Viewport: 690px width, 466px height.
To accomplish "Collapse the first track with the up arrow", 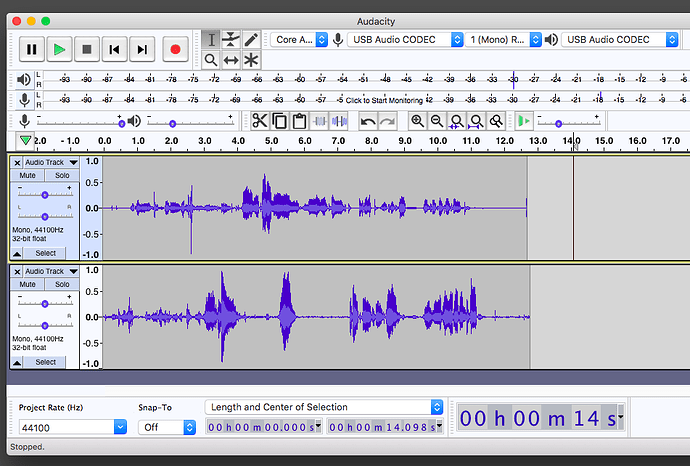I will pos(17,253).
